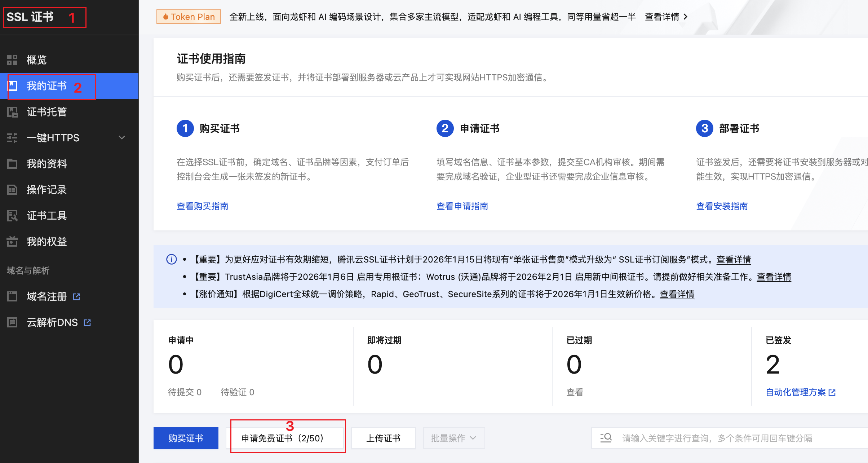Open the SSL 证书 product title
This screenshot has height=463, width=868.
click(x=30, y=16)
